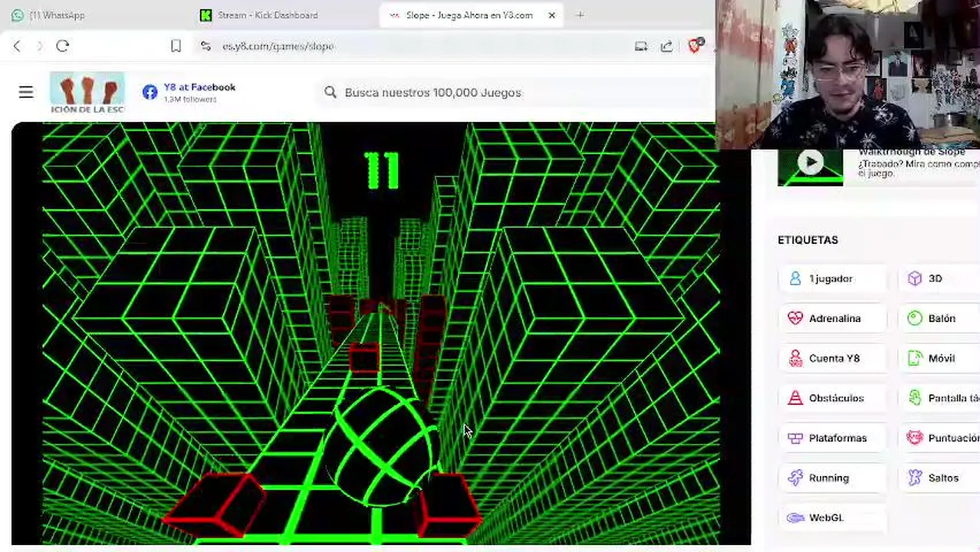
Task: Open the Adrenalina tag
Action: 832,318
